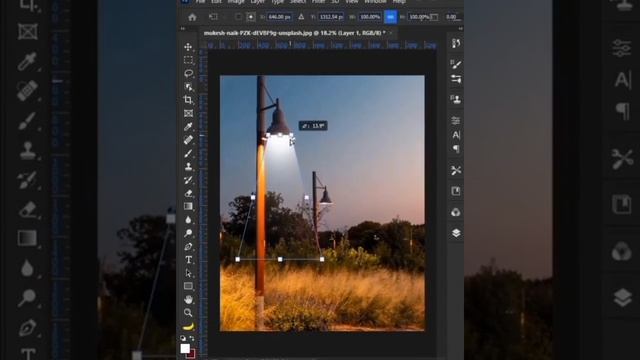The image size is (640, 360).
Task: Select the History Brush tool
Action: click(188, 180)
